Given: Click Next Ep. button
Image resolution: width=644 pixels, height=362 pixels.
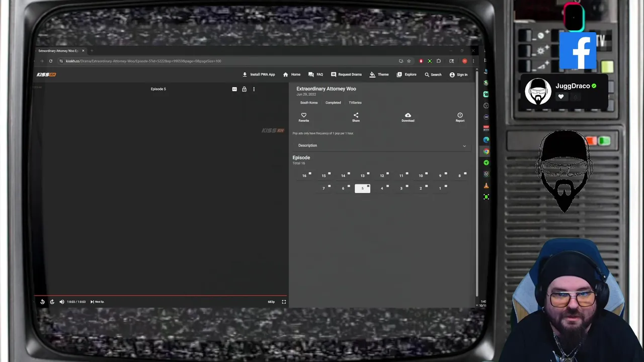Looking at the screenshot, I should (97, 302).
